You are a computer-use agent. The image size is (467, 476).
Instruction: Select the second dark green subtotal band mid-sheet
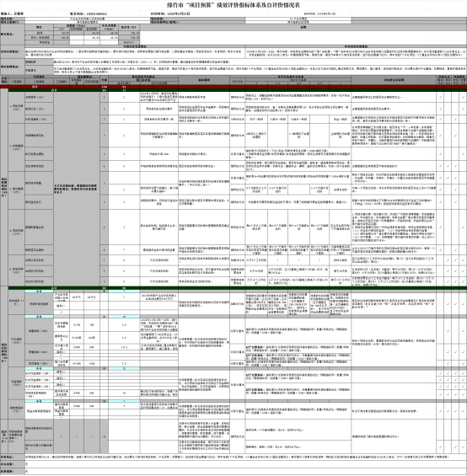pos(238,288)
